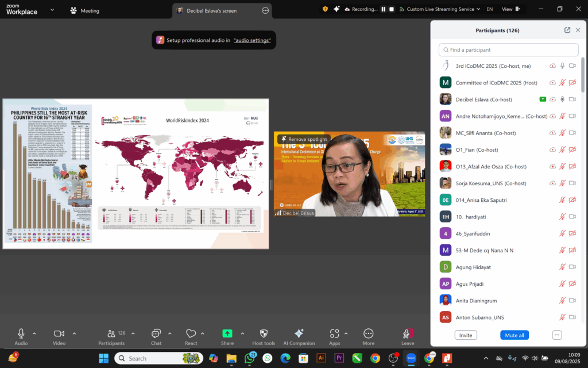Viewport: 588px width, 368px height.
Task: Open the More options icon
Action: (x=369, y=334)
